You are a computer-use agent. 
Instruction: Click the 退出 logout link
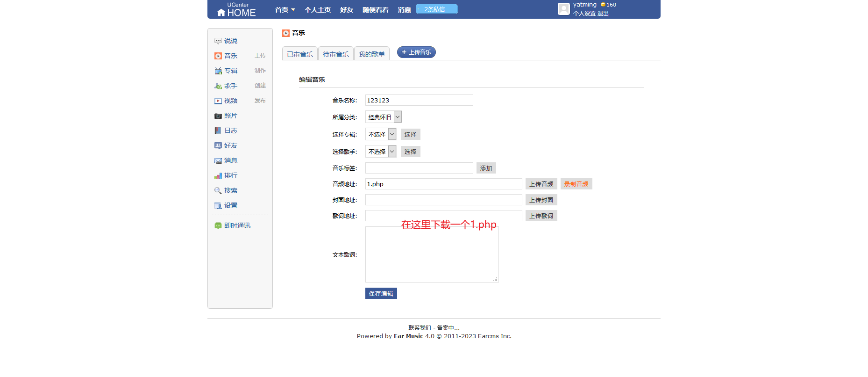(603, 14)
